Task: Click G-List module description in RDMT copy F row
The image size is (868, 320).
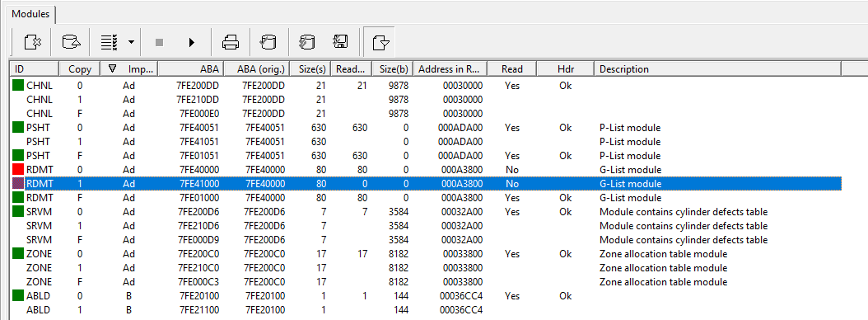Action: click(631, 197)
